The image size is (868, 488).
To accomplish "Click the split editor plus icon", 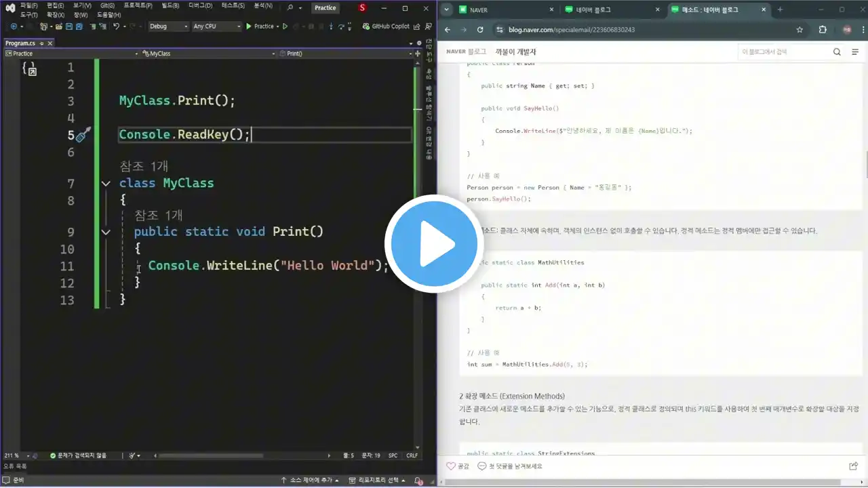I will tap(419, 53).
